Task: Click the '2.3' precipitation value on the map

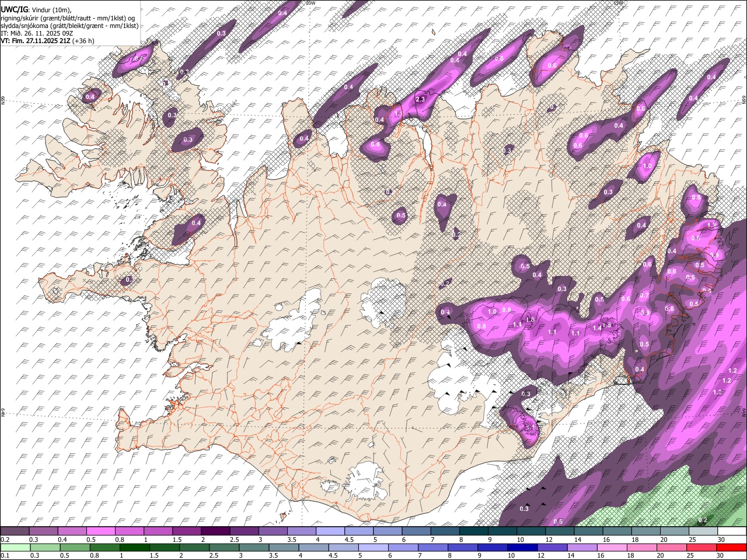Action: (x=420, y=99)
